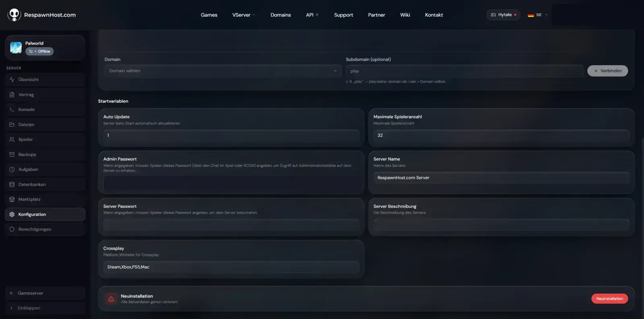Click the Neuinstallation warning triangle icon
The width and height of the screenshot is (644, 319).
111,299
